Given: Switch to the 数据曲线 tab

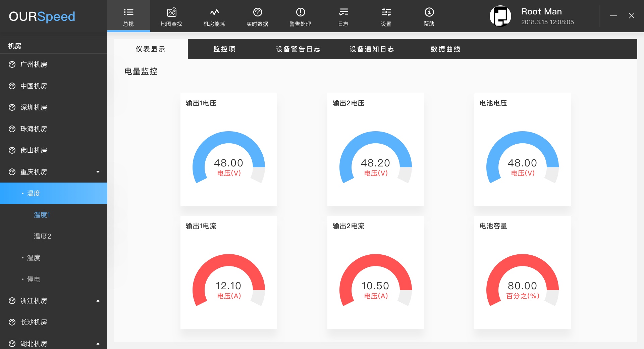Looking at the screenshot, I should pyautogui.click(x=445, y=49).
